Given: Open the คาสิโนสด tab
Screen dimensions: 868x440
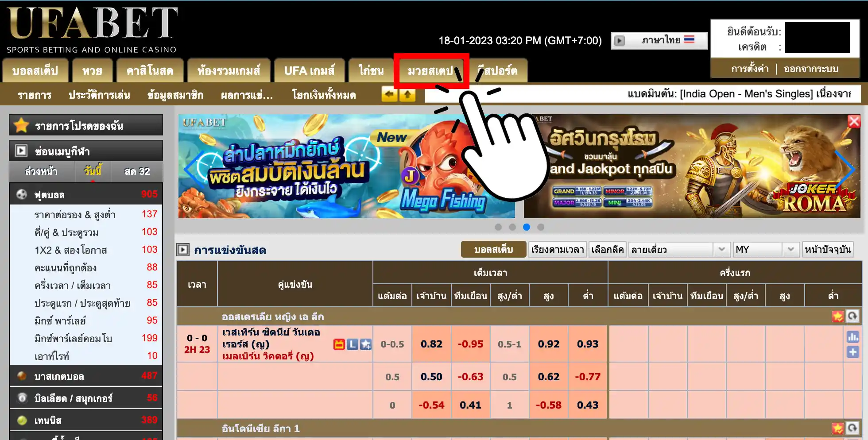Looking at the screenshot, I should [150, 70].
